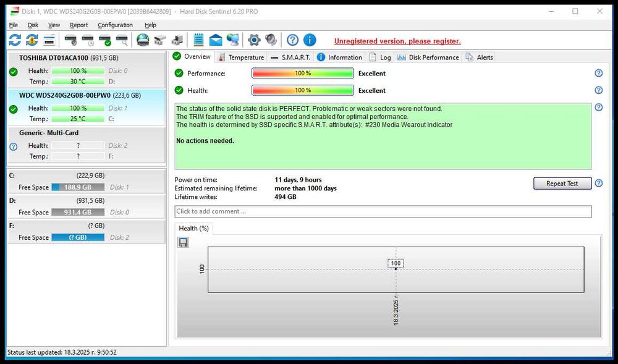
Task: Select the F: partition entry
Action: pyautogui.click(x=87, y=232)
